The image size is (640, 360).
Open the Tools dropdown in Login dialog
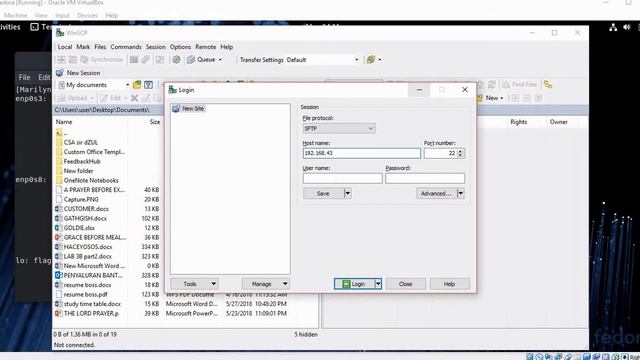pos(194,284)
